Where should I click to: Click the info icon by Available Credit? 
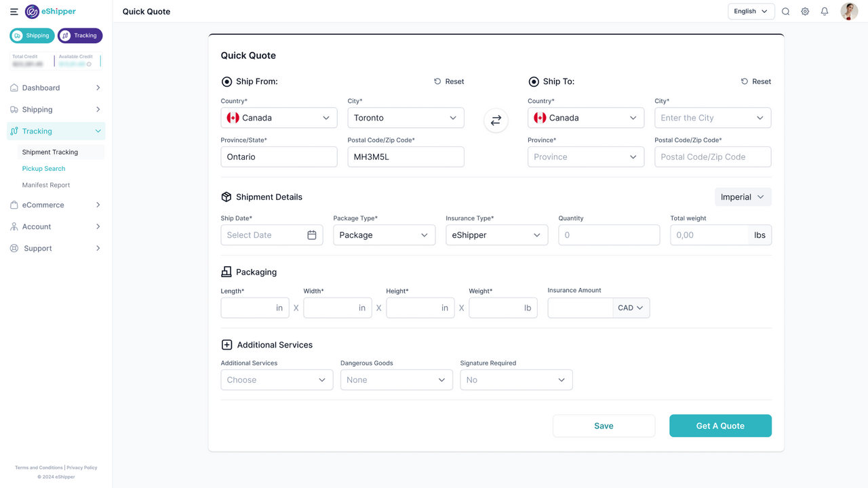[x=89, y=64]
